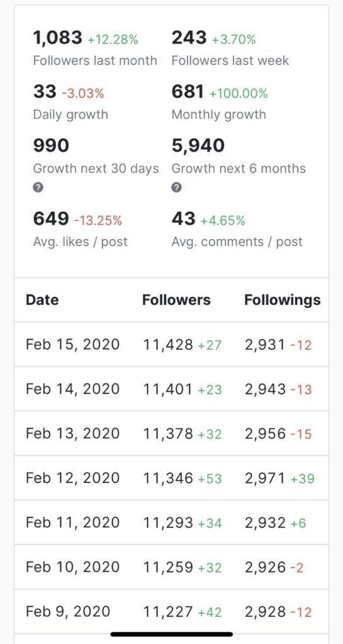Tap the 11,293 followers count
Image resolution: width=343 pixels, height=644 pixels.
tap(168, 523)
